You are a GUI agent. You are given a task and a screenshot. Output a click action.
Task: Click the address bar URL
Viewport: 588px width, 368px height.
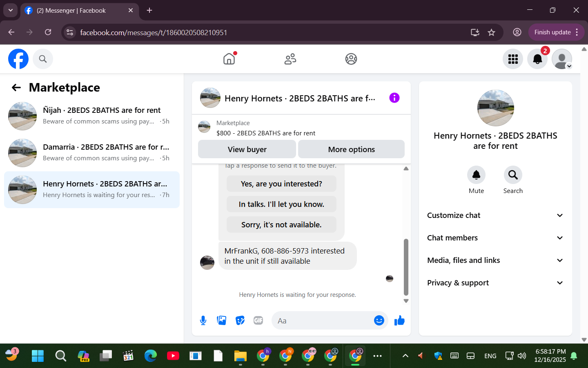[x=154, y=32]
